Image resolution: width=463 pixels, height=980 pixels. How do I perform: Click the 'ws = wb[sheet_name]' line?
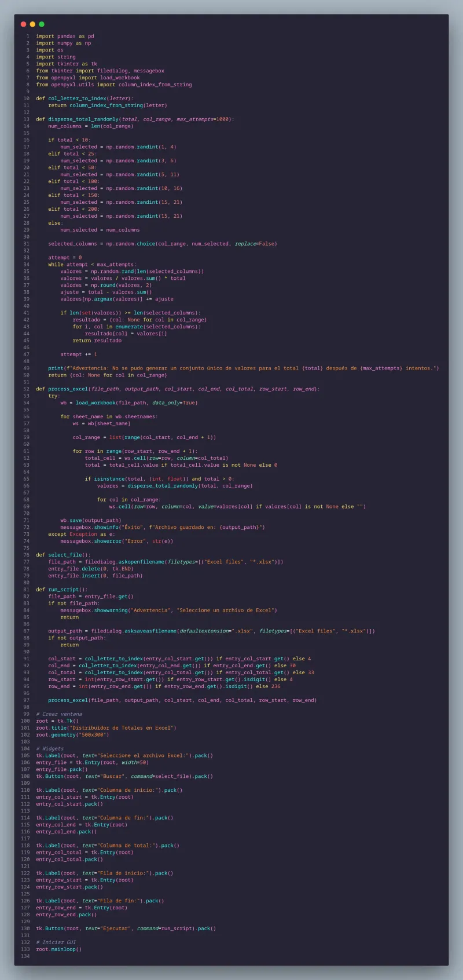[101, 423]
